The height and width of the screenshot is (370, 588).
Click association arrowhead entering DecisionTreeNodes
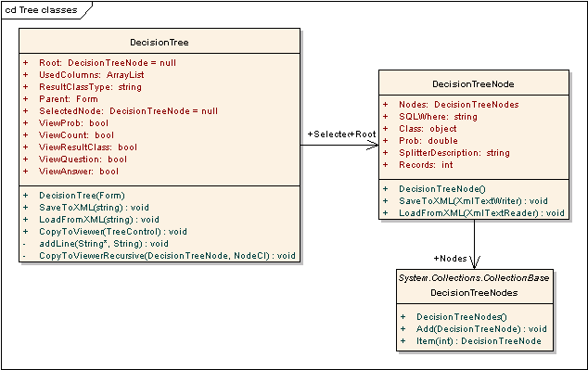pos(474,262)
